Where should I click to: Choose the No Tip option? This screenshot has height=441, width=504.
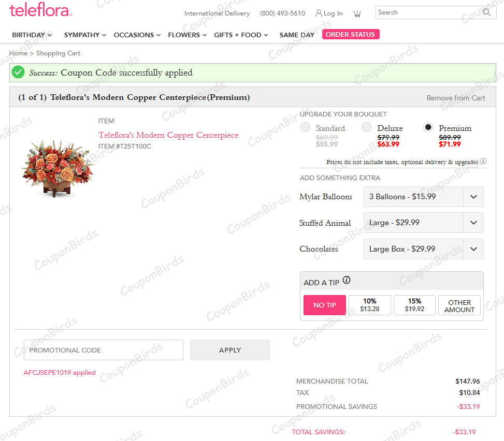[325, 305]
